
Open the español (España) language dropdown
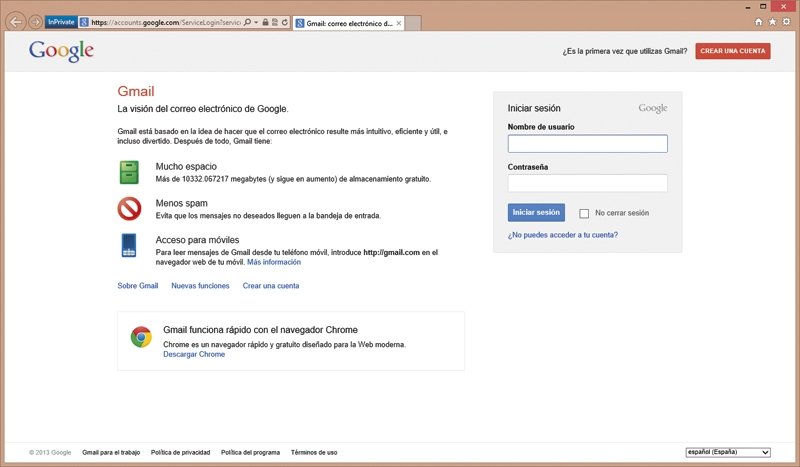point(728,452)
